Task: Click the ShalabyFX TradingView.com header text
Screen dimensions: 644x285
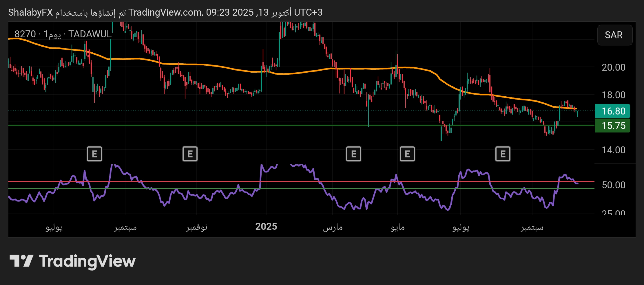Action: [x=165, y=12]
